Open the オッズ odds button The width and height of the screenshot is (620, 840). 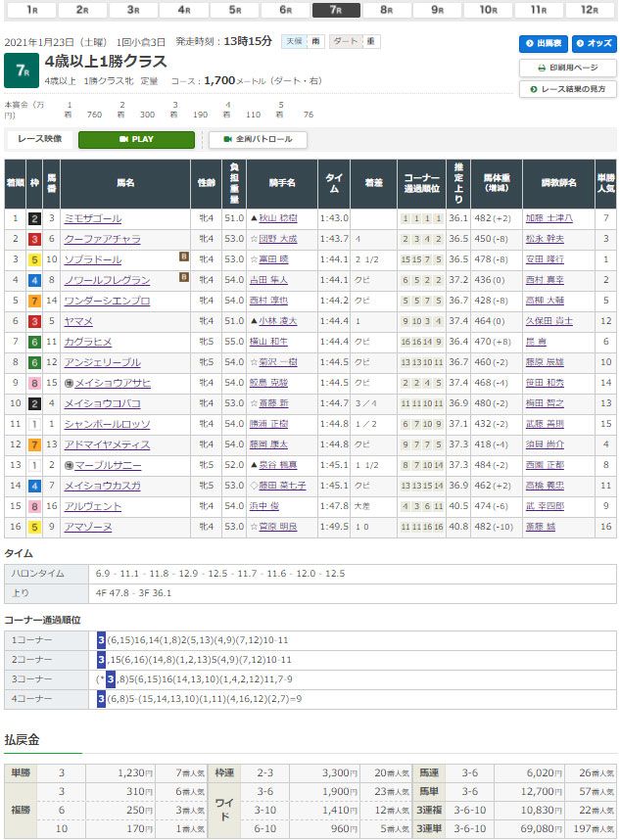tap(593, 44)
